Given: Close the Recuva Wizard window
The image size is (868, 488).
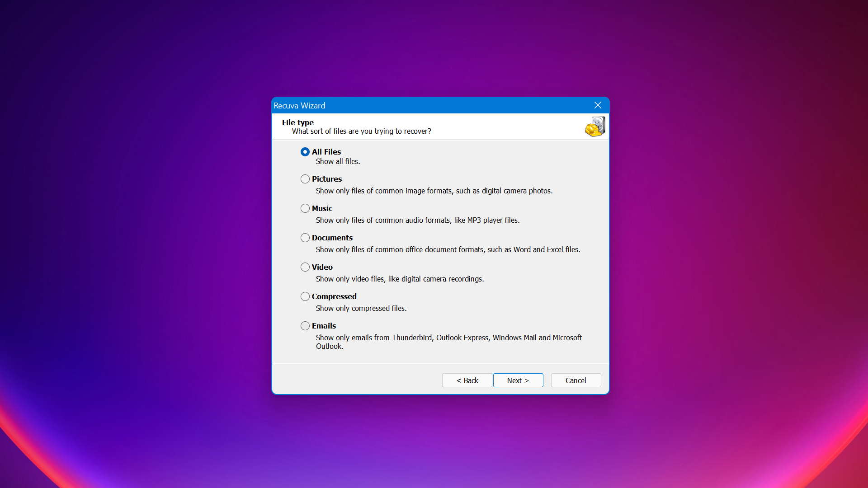Looking at the screenshot, I should (x=598, y=105).
